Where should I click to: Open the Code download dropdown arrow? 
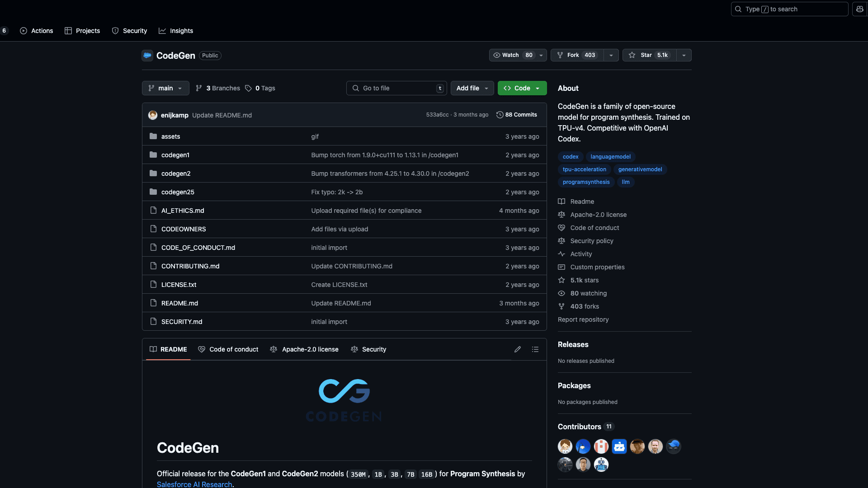click(x=538, y=88)
